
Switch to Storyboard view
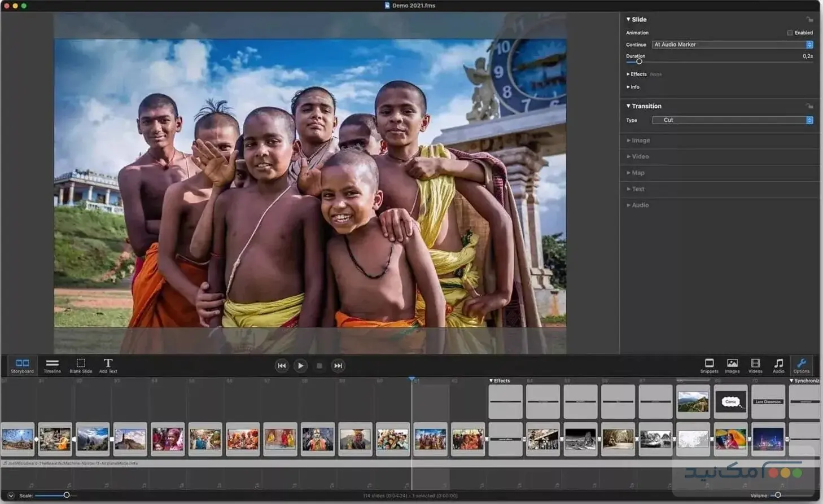(x=22, y=365)
